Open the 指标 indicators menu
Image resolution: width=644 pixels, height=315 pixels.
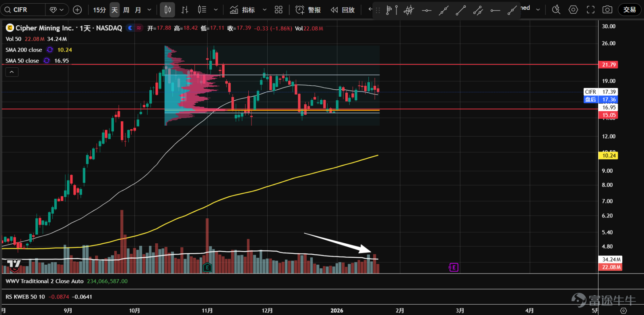coord(242,10)
